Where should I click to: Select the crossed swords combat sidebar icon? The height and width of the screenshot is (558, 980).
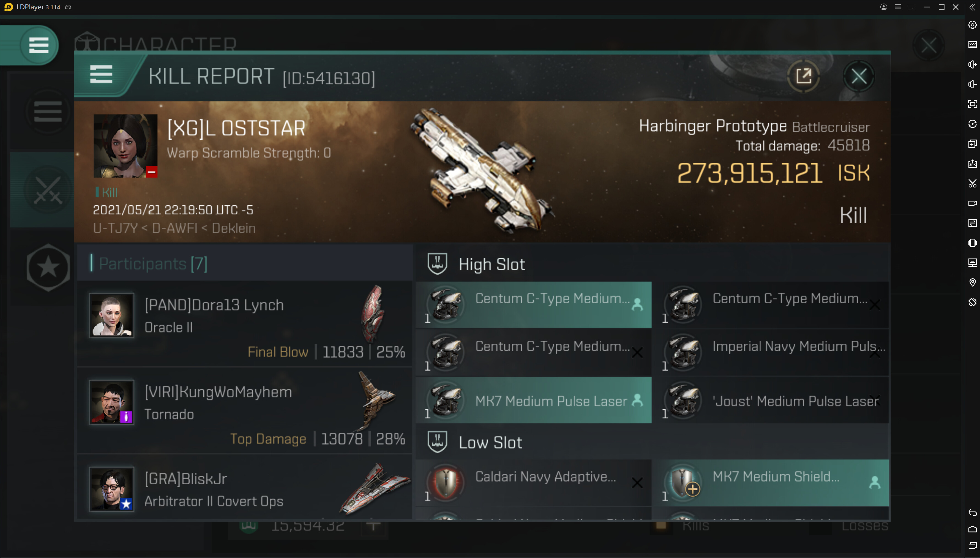pos(48,190)
